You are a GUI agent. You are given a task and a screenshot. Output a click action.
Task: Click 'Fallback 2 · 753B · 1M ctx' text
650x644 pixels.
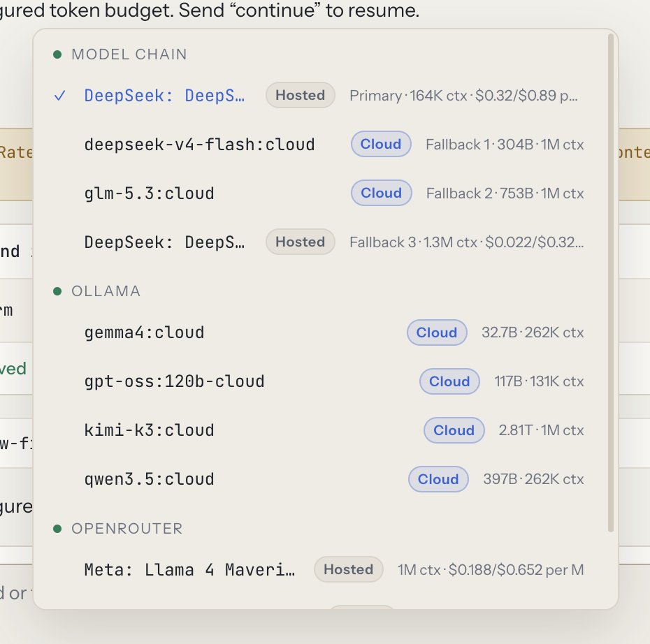click(505, 193)
